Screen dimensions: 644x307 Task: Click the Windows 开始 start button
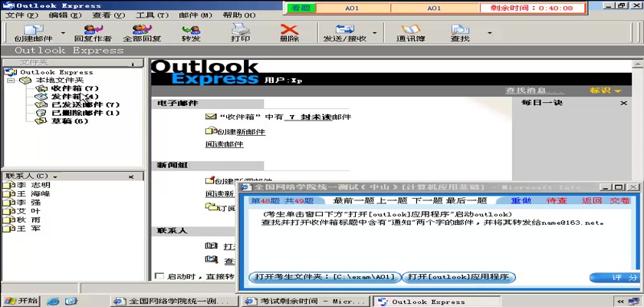pyautogui.click(x=21, y=301)
